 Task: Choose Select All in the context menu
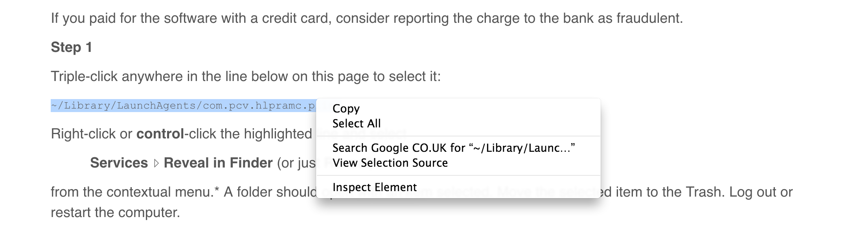click(356, 123)
